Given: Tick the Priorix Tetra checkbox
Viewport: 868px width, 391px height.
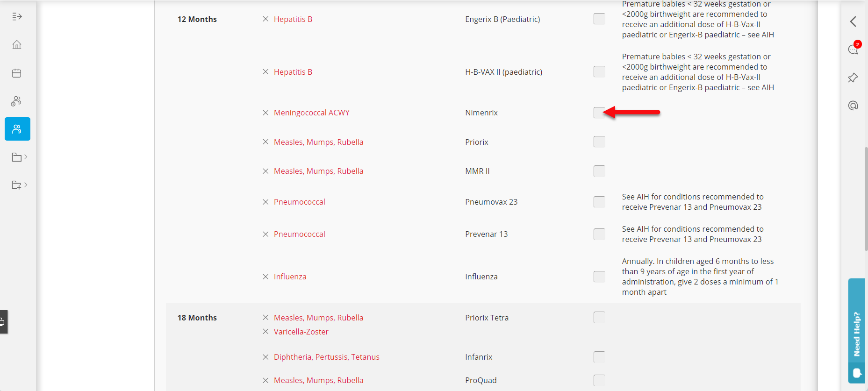Looking at the screenshot, I should pyautogui.click(x=599, y=318).
